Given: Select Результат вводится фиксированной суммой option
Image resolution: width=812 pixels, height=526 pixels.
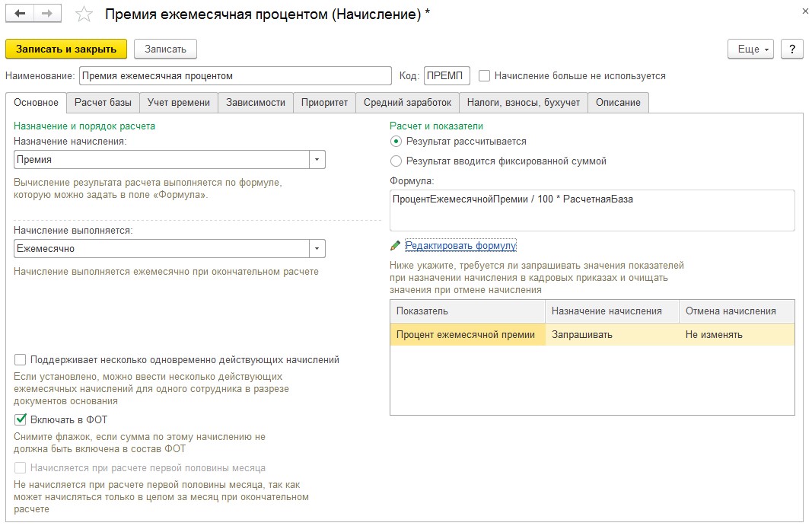Looking at the screenshot, I should click(x=396, y=161).
